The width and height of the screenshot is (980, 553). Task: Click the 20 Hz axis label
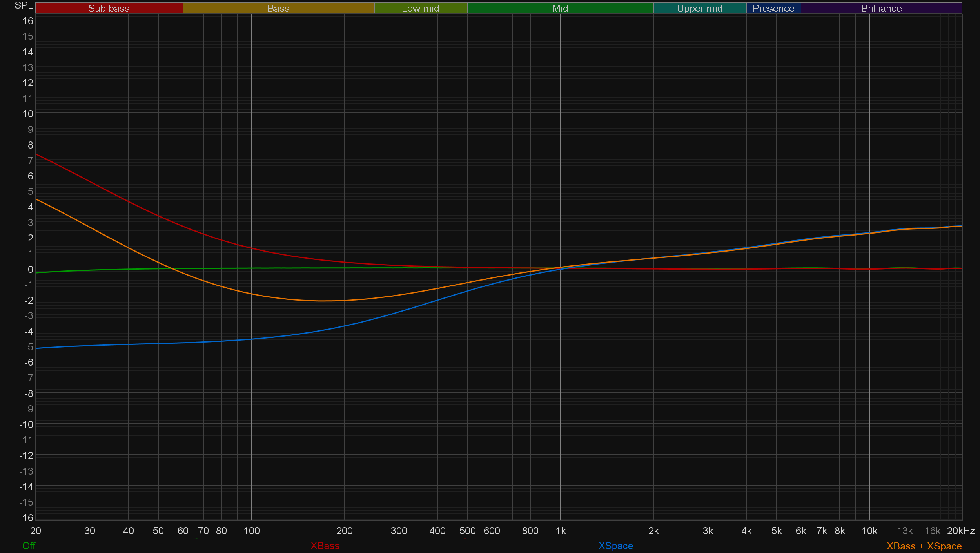(x=36, y=531)
